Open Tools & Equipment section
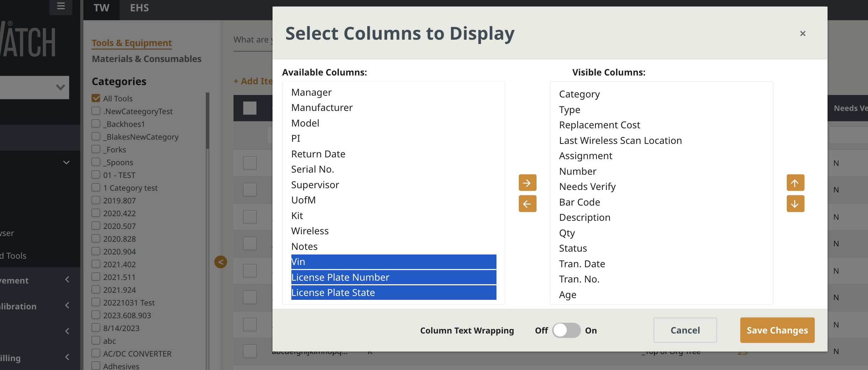 (x=132, y=43)
